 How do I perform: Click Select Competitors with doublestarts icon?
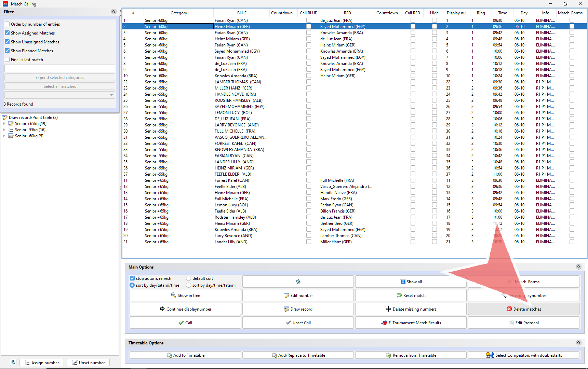point(489,355)
